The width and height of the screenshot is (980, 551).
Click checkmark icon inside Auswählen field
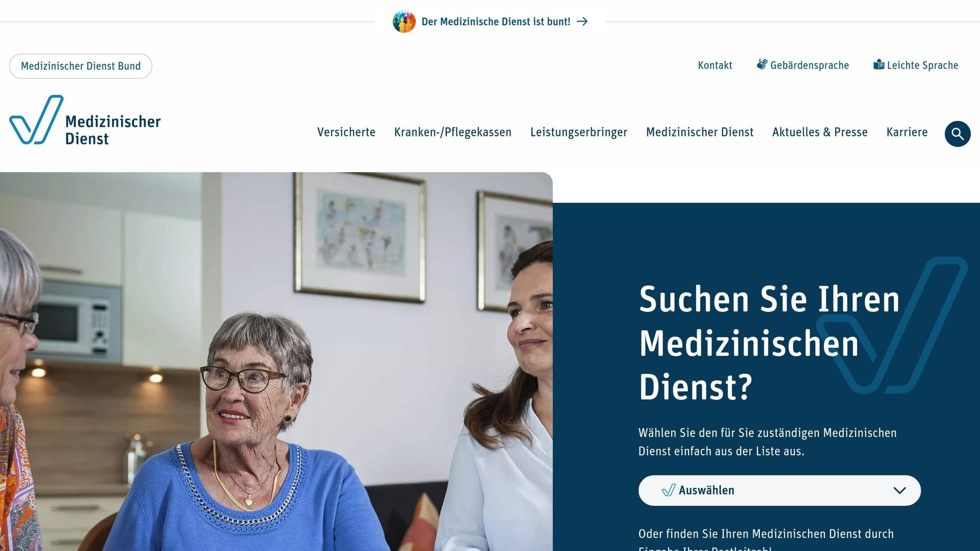tap(668, 490)
